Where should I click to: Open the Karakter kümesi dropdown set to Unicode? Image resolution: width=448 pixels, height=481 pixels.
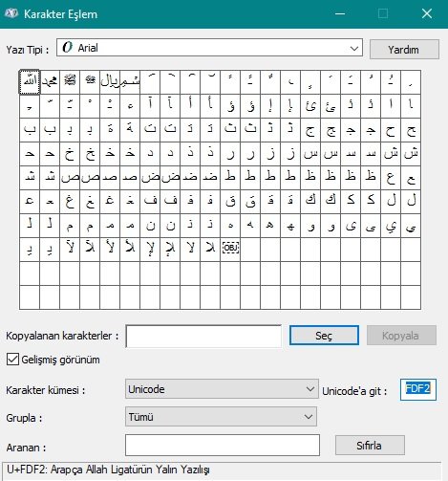pyautogui.click(x=222, y=389)
